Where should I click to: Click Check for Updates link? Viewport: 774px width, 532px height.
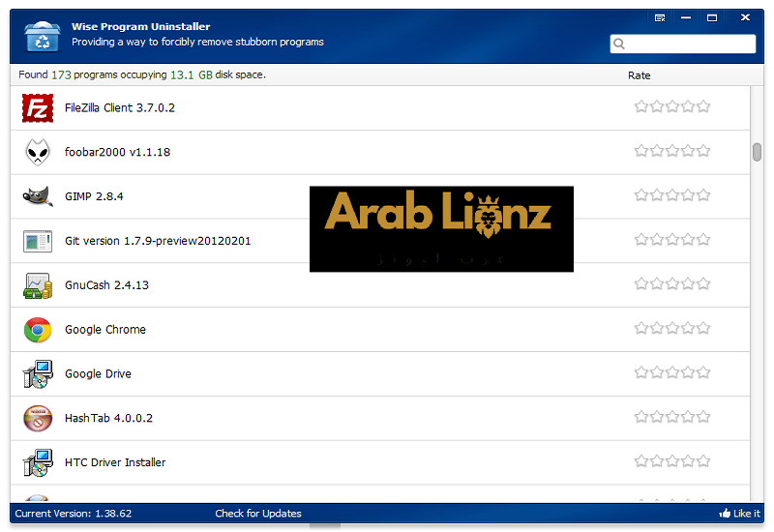point(258,514)
